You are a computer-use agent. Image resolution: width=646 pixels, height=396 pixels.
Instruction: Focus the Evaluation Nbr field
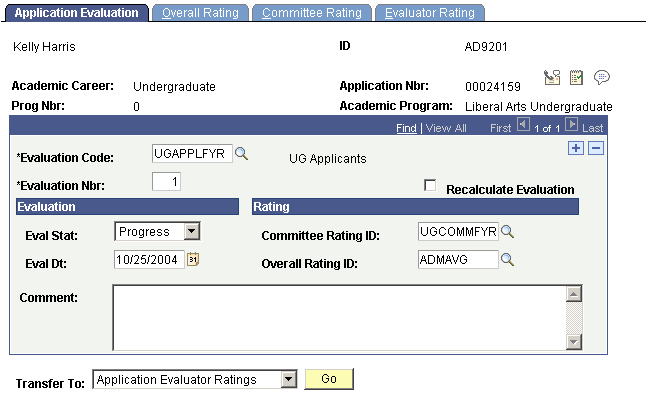click(x=166, y=182)
